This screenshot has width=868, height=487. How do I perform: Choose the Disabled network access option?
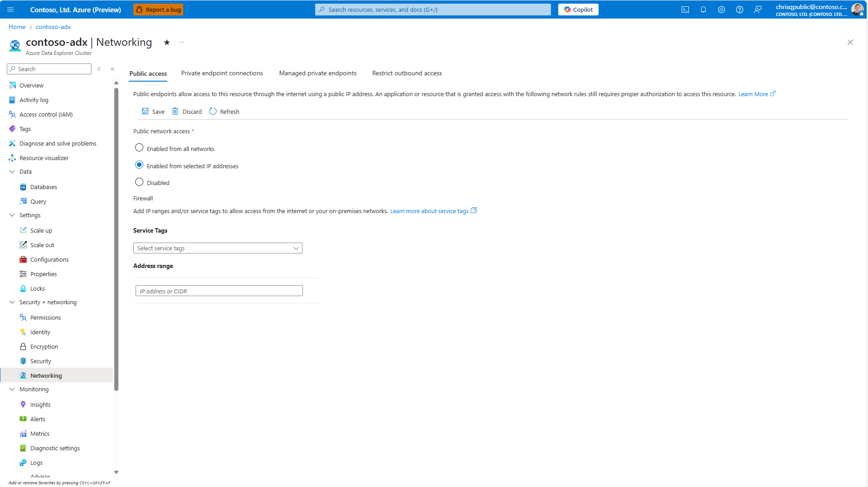click(139, 181)
